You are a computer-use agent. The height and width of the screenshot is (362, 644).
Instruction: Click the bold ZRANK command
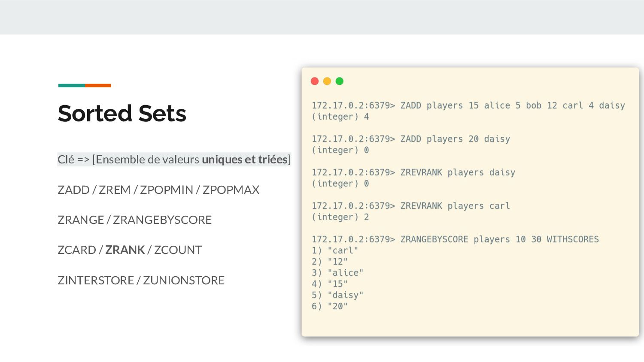(125, 250)
